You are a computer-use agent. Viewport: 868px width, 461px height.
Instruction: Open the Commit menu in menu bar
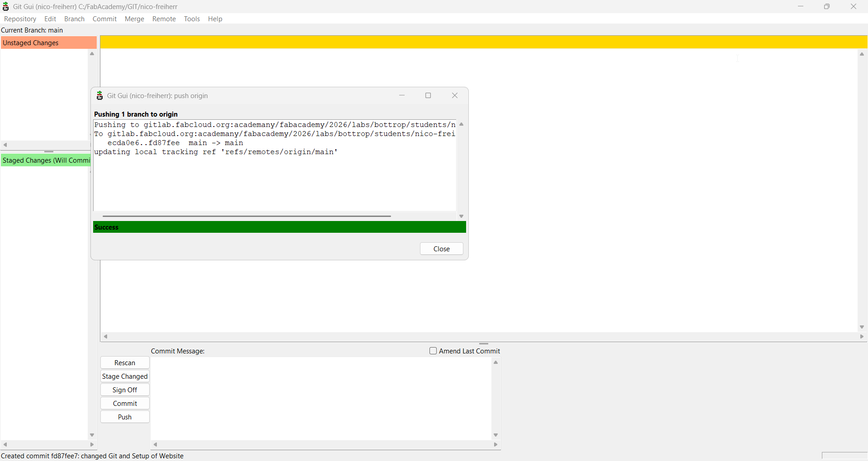click(105, 19)
